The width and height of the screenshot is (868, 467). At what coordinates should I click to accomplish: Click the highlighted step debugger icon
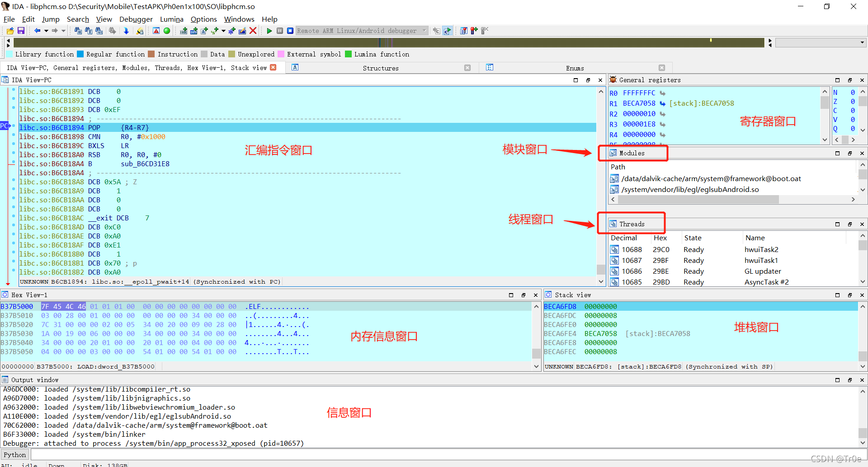(x=447, y=31)
